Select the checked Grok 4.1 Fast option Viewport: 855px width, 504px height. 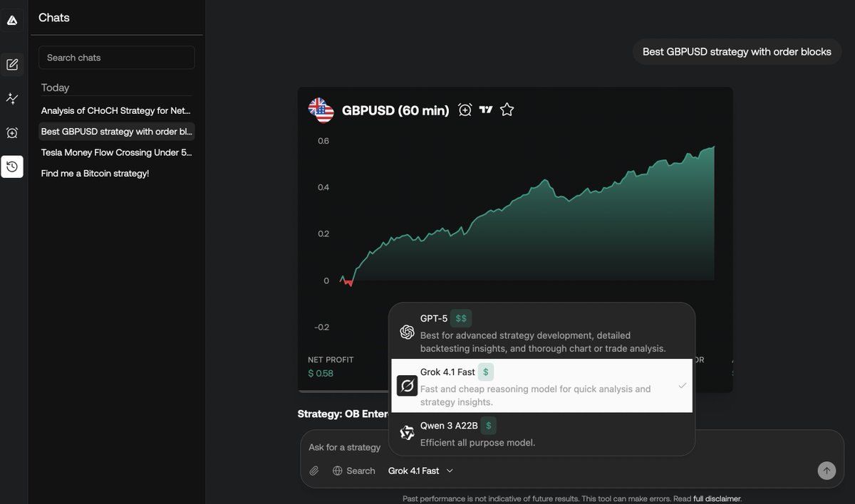[x=541, y=385]
